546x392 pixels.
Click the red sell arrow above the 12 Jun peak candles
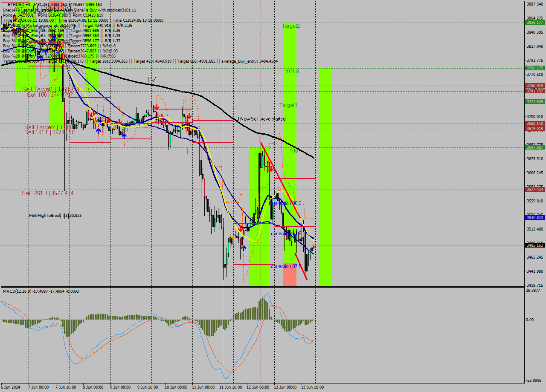pyautogui.click(x=271, y=168)
